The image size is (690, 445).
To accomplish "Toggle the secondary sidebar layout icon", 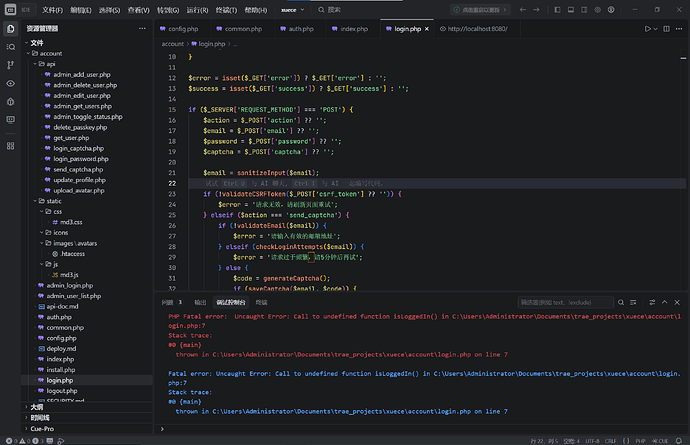I will pyautogui.click(x=584, y=10).
